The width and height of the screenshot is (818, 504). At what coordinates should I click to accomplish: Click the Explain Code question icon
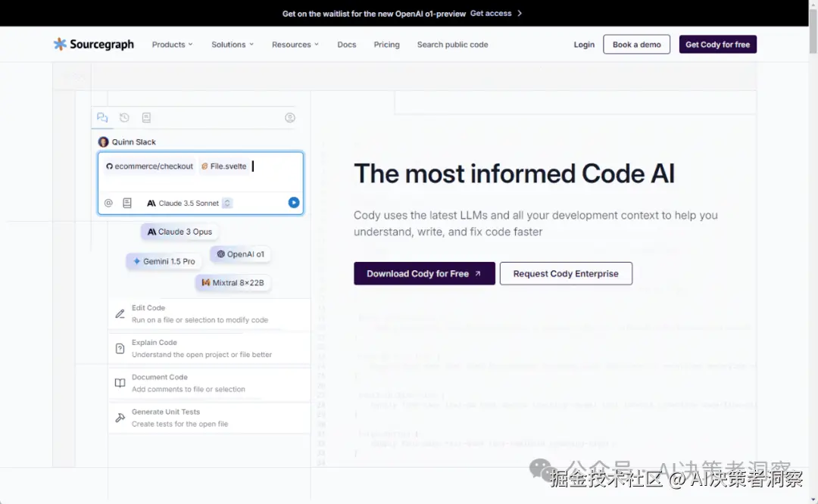(120, 348)
